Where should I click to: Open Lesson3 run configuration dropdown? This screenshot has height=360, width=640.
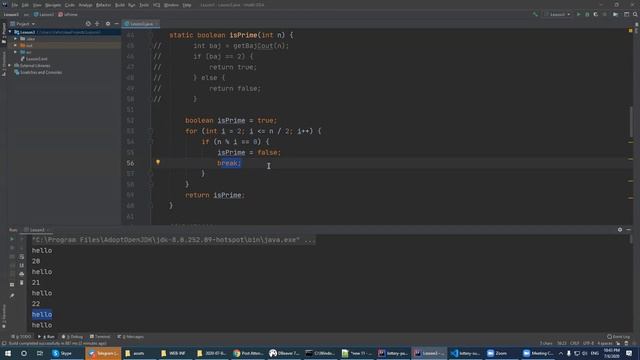tap(558, 14)
